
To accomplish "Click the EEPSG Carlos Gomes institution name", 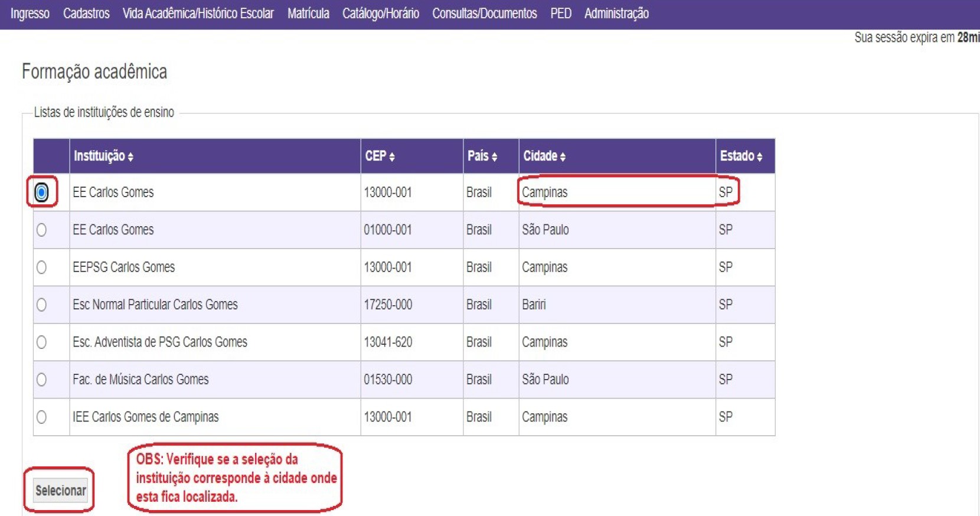I will tap(124, 267).
